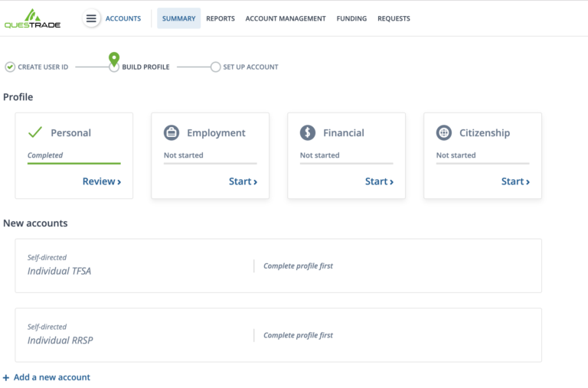Select the Build Profile step circle
Viewport: 588px width, 388px height.
114,67
